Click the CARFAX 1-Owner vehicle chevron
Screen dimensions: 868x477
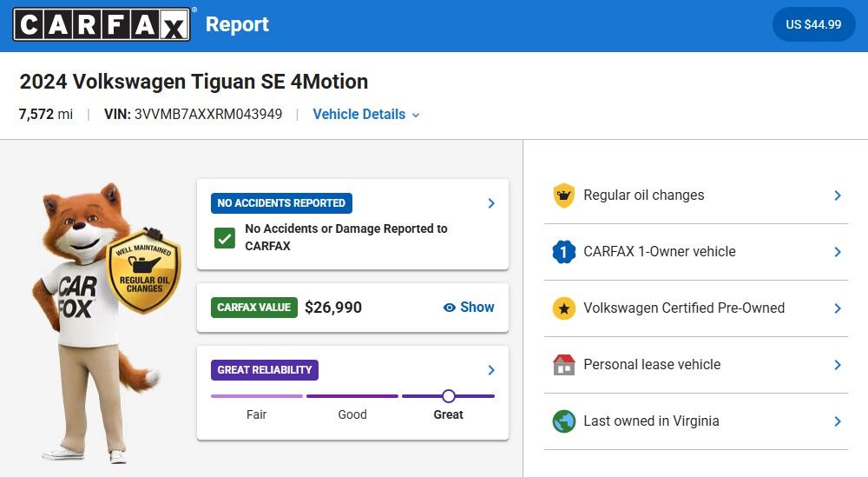(x=838, y=252)
